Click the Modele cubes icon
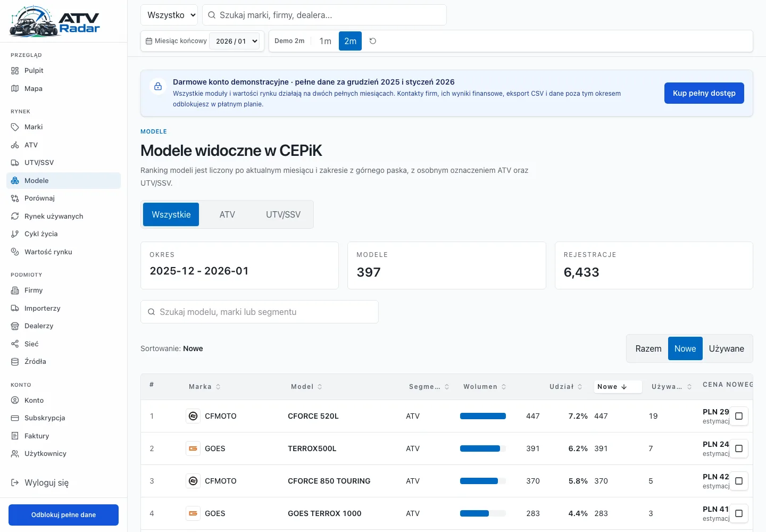The height and width of the screenshot is (532, 766). click(15, 180)
